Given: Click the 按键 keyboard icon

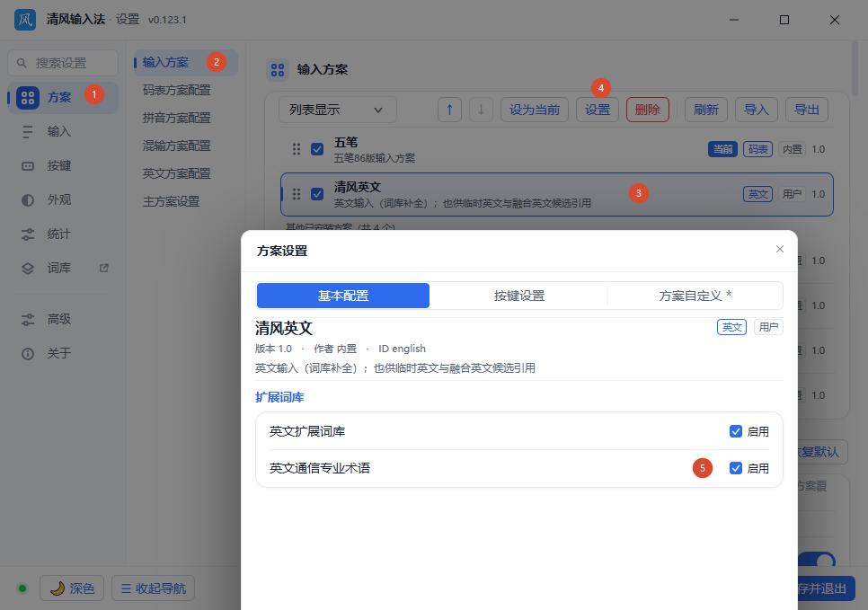Looking at the screenshot, I should 28,166.
